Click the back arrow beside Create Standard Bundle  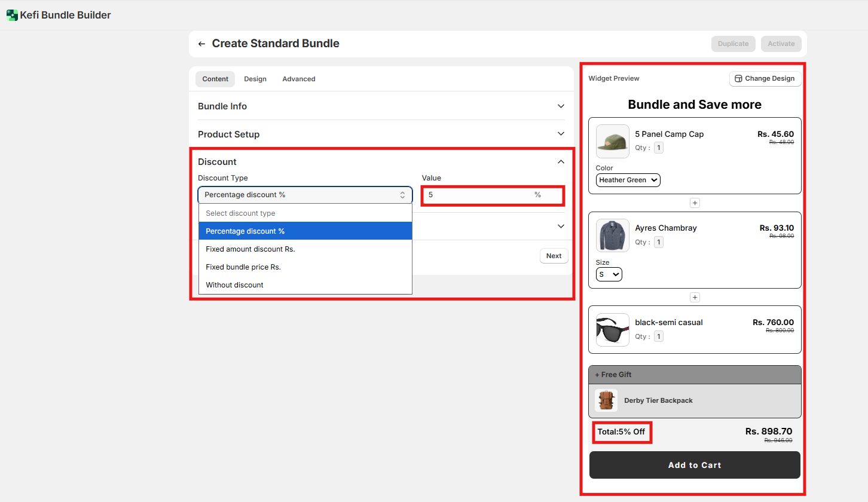click(201, 44)
